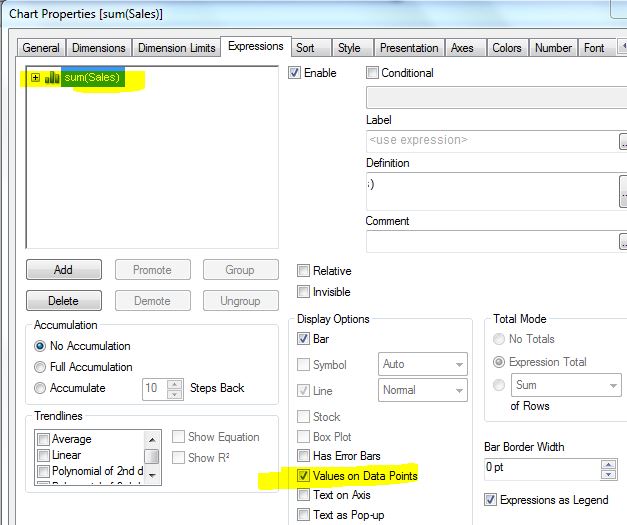627x525 pixels.
Task: Click the Trendlines list down arrow
Action: [152, 475]
